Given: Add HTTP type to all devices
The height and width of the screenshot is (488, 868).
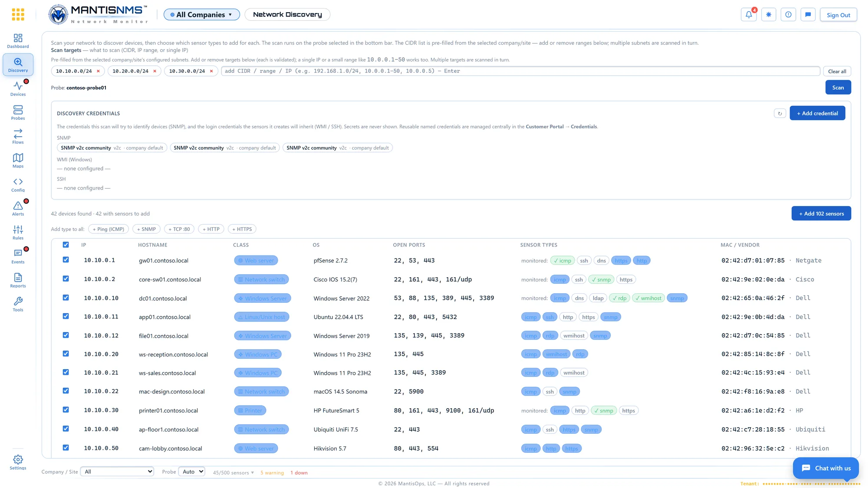Looking at the screenshot, I should (211, 229).
